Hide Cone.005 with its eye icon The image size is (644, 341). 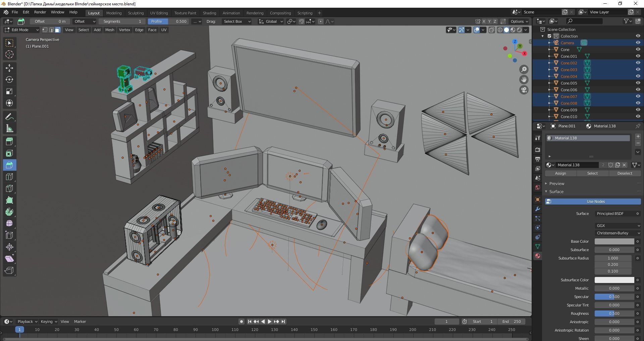pyautogui.click(x=638, y=83)
